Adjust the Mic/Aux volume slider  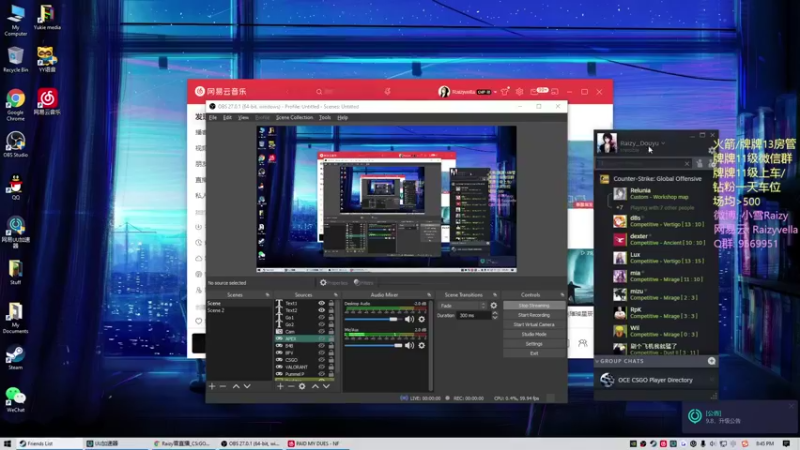click(x=373, y=345)
